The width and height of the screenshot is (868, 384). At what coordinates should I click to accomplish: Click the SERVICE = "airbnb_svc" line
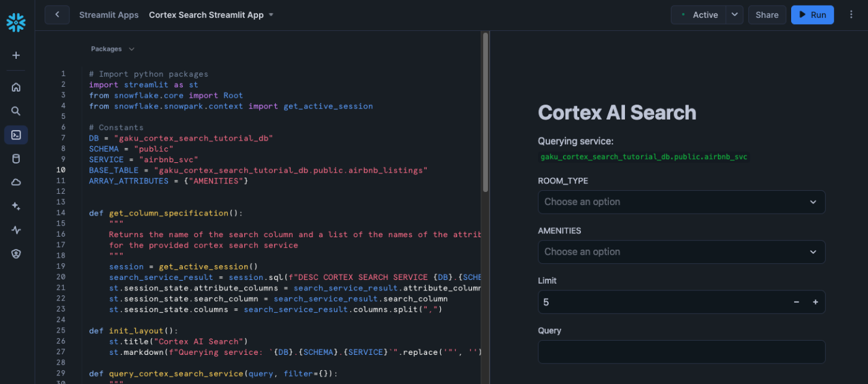click(143, 159)
